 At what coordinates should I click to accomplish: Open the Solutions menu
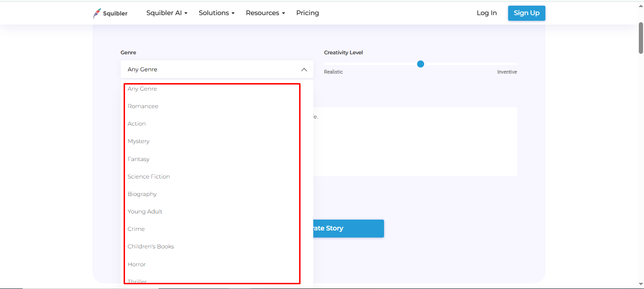point(213,13)
